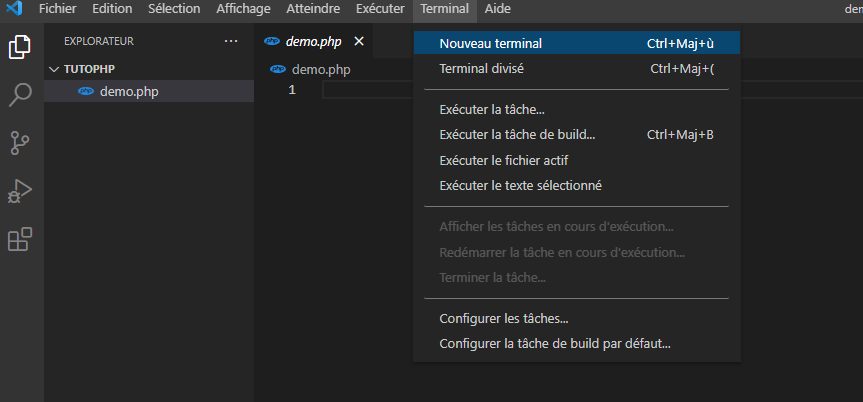Click Exécuter la tâche... menu item

point(491,109)
